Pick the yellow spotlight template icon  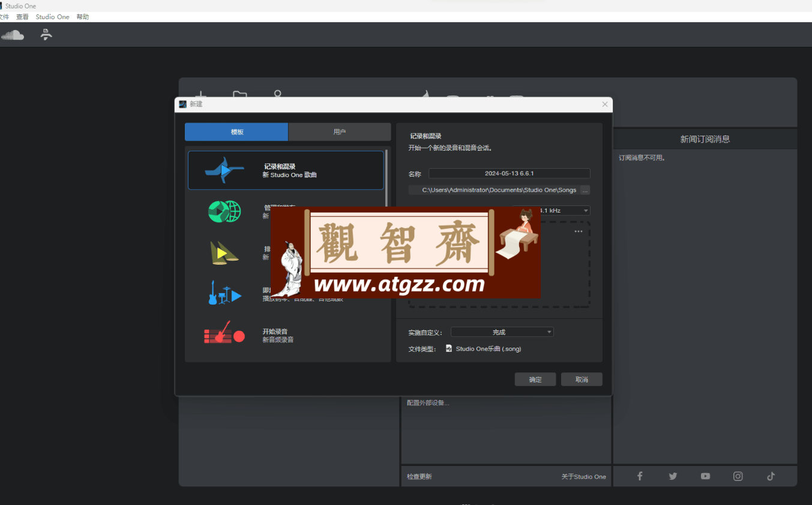224,253
